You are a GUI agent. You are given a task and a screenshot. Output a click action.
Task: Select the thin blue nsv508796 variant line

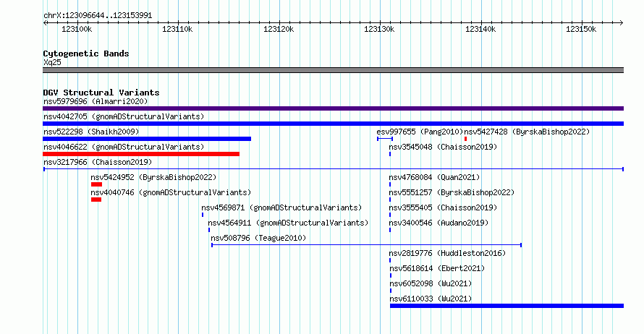(x=366, y=245)
